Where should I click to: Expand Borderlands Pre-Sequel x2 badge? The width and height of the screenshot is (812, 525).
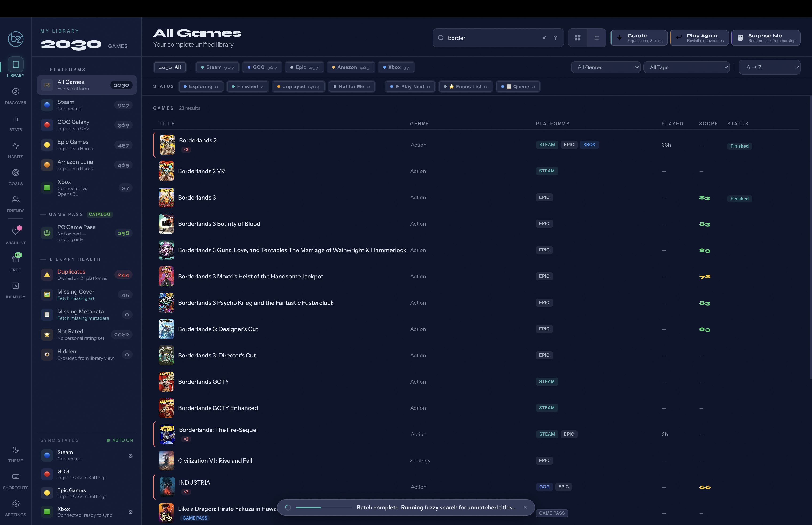click(x=186, y=439)
